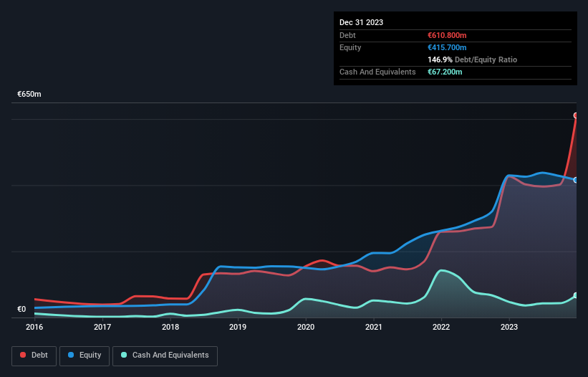The image size is (588, 377).
Task: Click the blue Equity data point marker
Action: [x=576, y=180]
